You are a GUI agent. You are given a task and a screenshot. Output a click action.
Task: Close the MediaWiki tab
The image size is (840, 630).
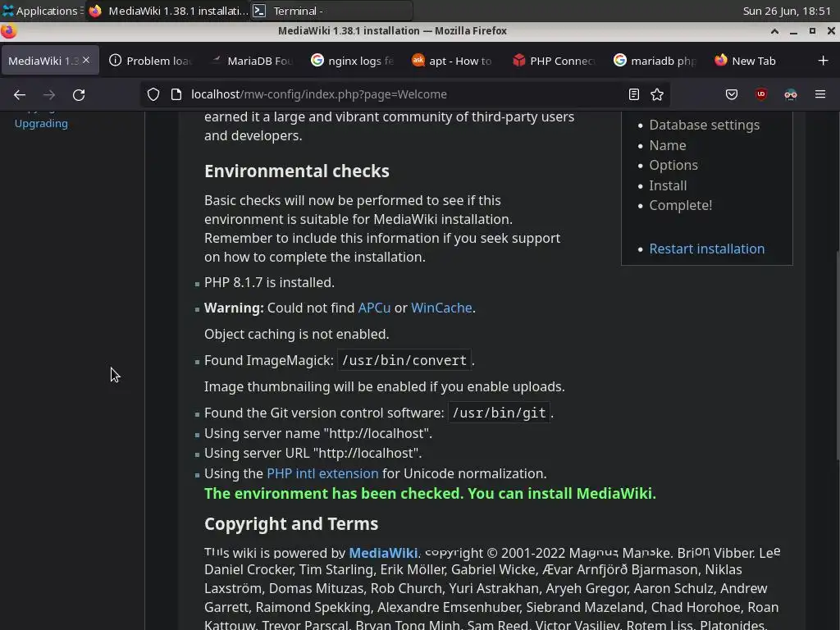click(x=86, y=60)
